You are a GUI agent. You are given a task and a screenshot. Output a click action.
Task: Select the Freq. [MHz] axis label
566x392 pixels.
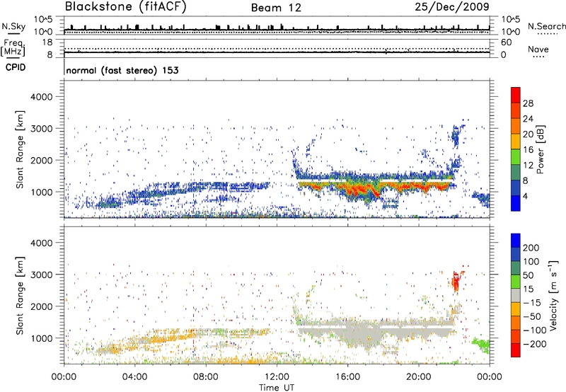[13, 48]
